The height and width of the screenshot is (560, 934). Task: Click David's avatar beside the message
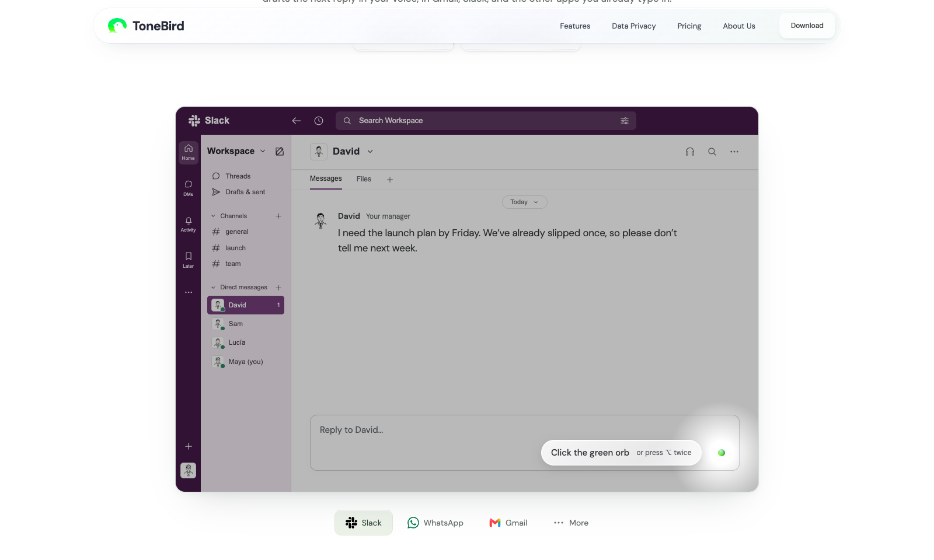pos(320,221)
